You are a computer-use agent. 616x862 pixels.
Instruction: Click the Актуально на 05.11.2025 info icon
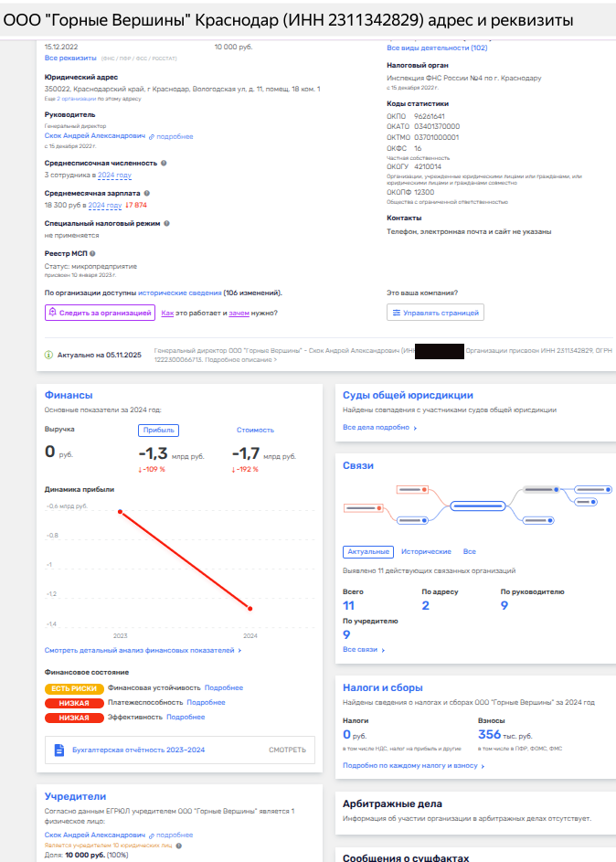click(x=49, y=354)
